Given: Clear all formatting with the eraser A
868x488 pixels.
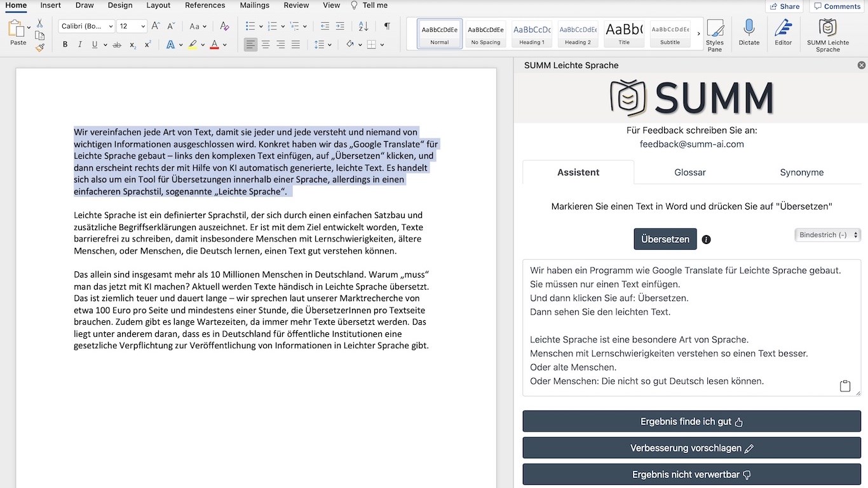Looking at the screenshot, I should pos(224,26).
